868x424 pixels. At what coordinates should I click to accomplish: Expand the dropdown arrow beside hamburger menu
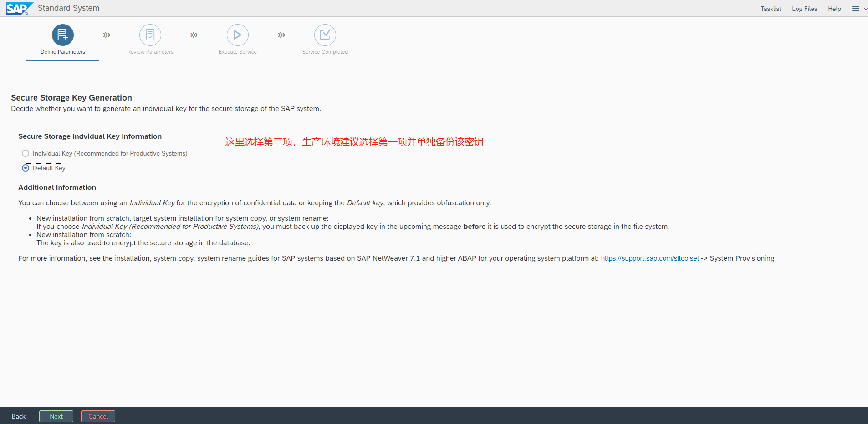point(865,9)
